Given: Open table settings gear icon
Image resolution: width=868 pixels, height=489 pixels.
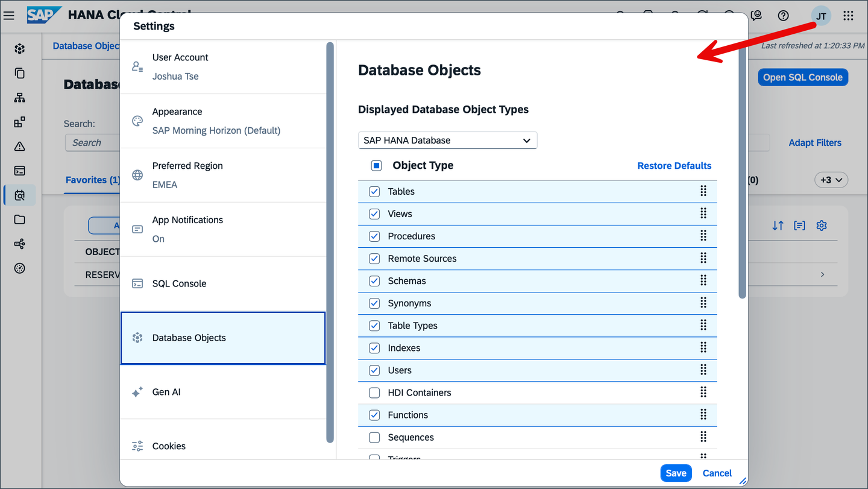Looking at the screenshot, I should click(x=822, y=226).
